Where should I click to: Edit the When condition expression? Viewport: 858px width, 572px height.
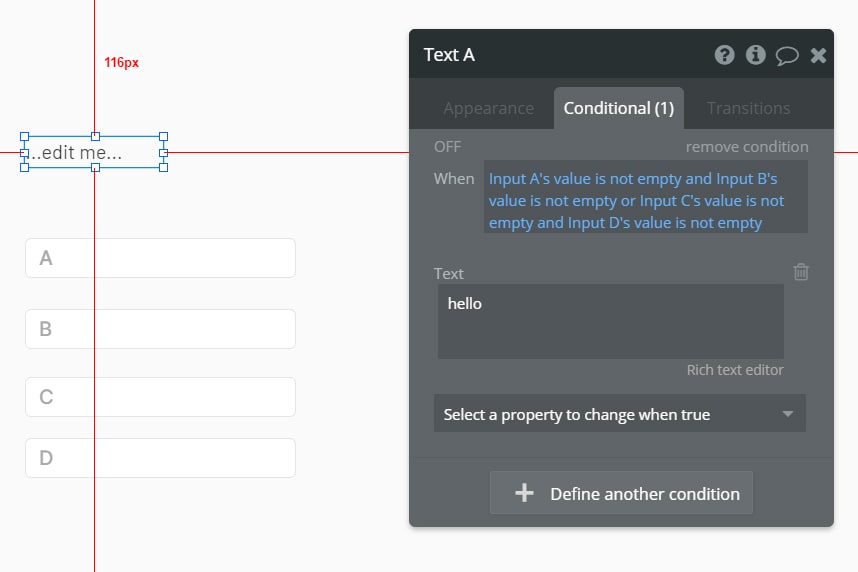tap(646, 197)
